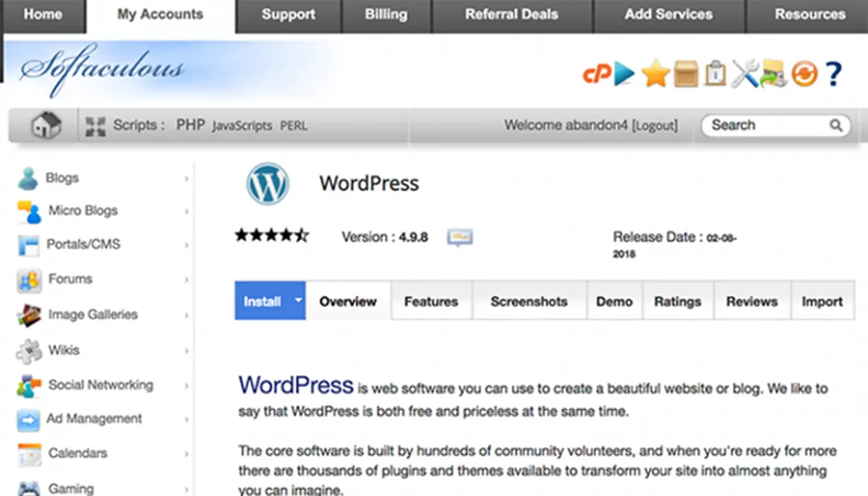Go to the Home top navigation tab

[43, 14]
